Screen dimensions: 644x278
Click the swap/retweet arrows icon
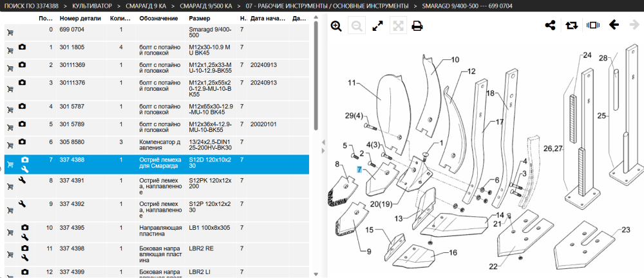[571, 26]
